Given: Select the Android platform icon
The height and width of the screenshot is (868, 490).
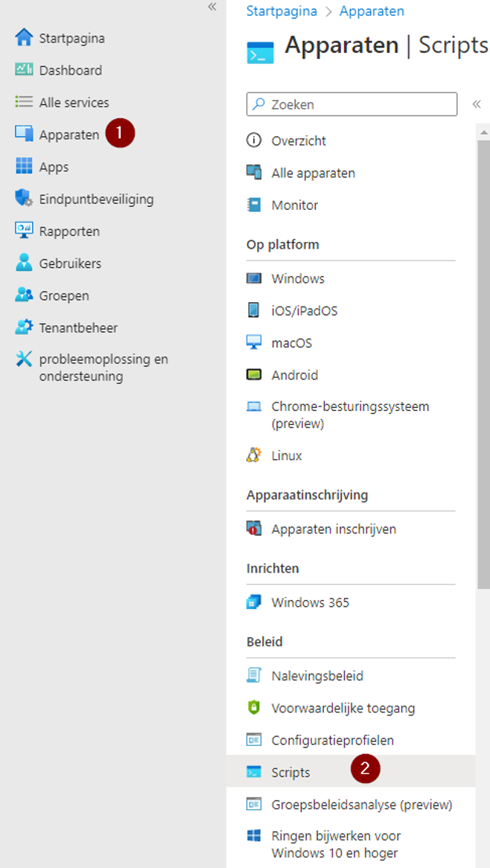Looking at the screenshot, I should click(x=254, y=374).
